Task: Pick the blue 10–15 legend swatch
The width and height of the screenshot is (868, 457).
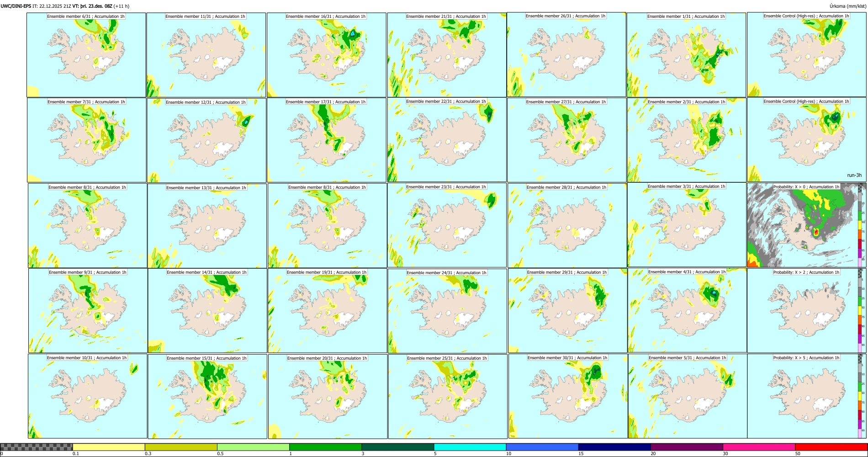Action: point(542,447)
